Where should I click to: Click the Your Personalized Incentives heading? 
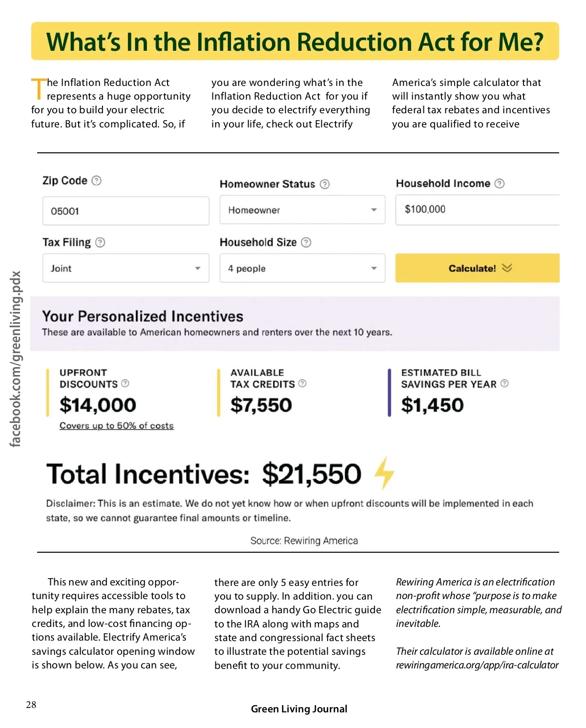click(143, 316)
